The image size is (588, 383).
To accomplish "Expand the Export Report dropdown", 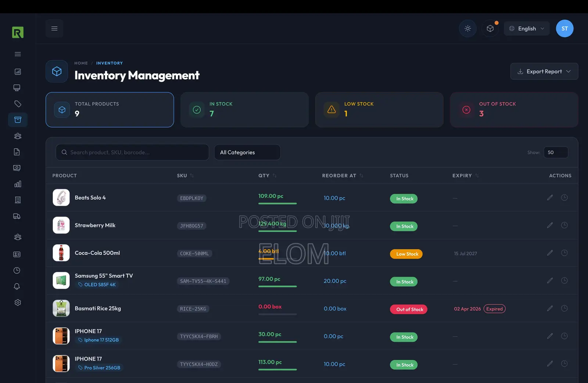I will click(x=544, y=71).
